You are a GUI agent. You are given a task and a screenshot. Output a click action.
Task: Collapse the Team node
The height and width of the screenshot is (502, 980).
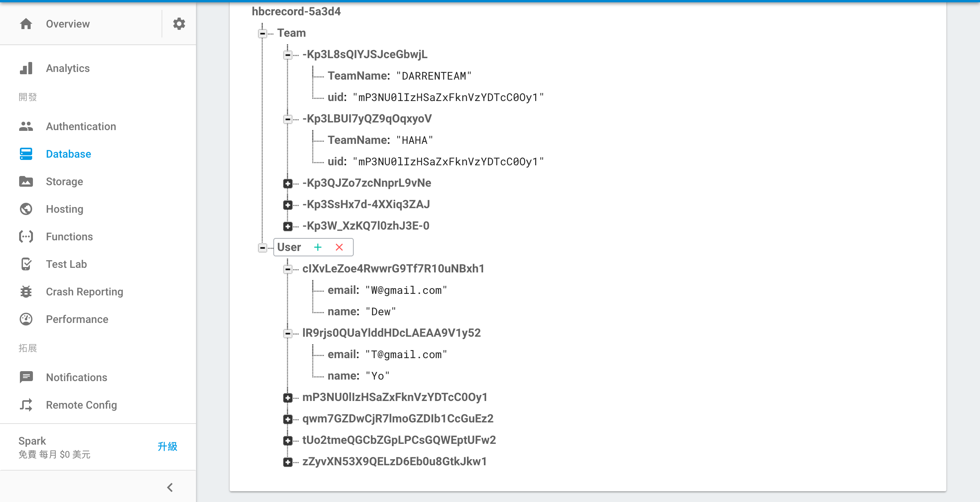point(263,34)
